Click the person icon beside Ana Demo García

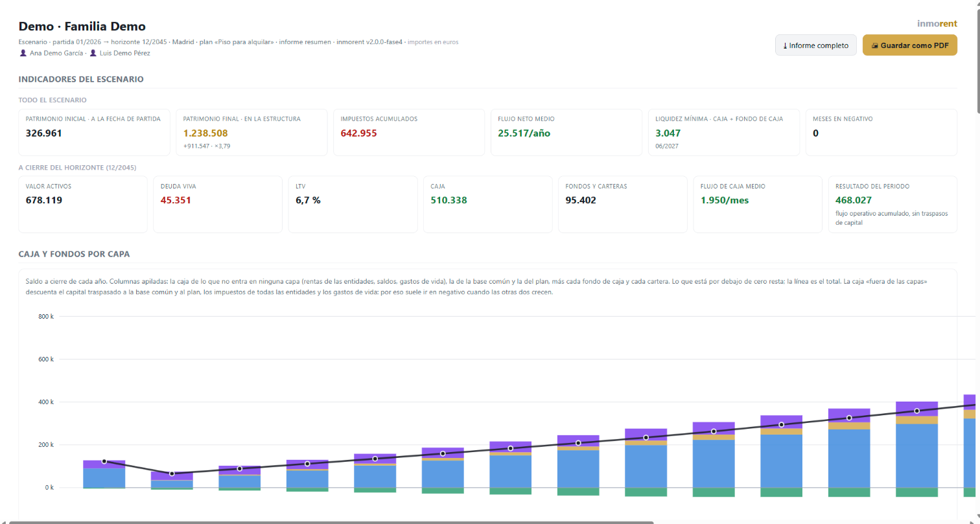(x=23, y=53)
